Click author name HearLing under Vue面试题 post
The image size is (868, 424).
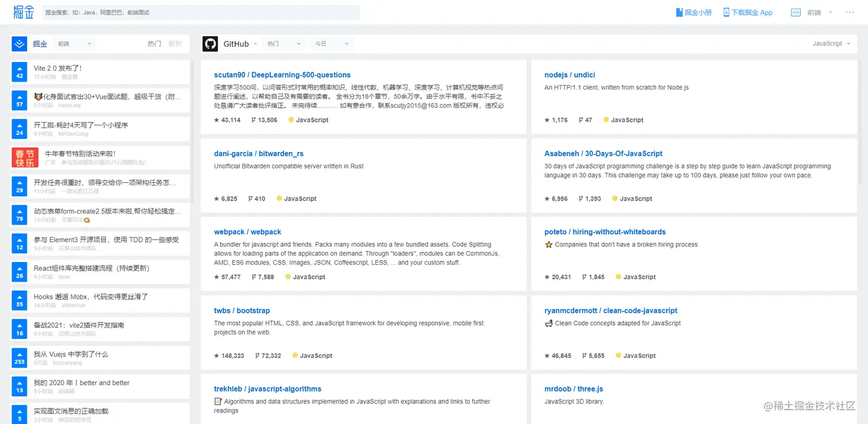coord(69,105)
